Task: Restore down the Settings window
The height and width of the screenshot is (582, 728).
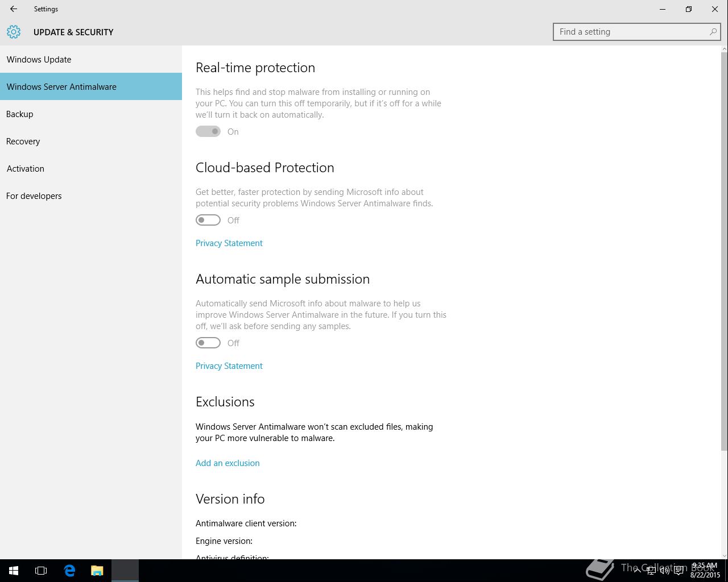Action: click(x=689, y=9)
